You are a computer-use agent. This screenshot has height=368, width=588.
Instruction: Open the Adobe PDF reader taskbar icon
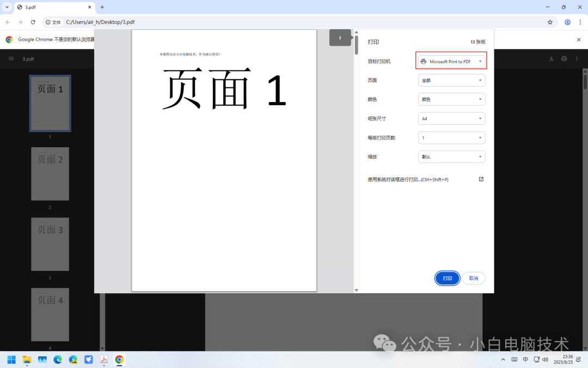104,359
